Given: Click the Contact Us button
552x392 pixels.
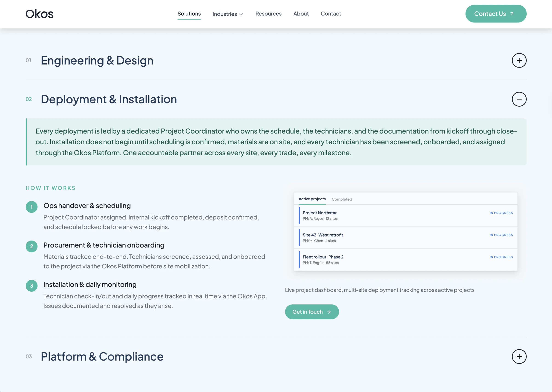Looking at the screenshot, I should tap(496, 14).
